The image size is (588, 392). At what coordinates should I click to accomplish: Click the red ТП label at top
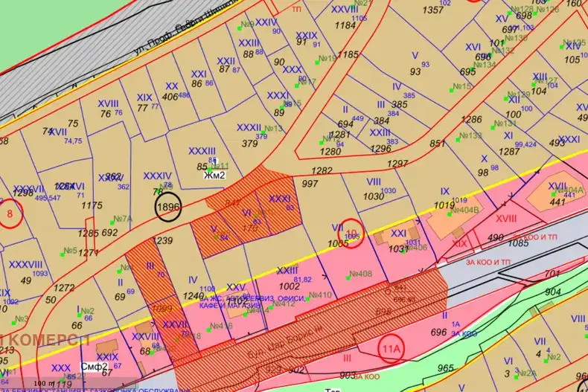click(297, 10)
